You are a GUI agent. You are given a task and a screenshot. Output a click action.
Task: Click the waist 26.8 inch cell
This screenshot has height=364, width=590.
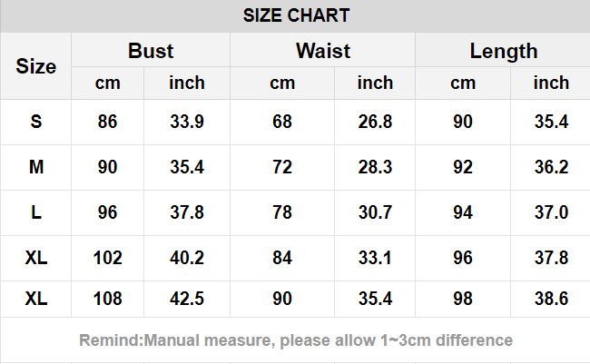click(x=375, y=122)
